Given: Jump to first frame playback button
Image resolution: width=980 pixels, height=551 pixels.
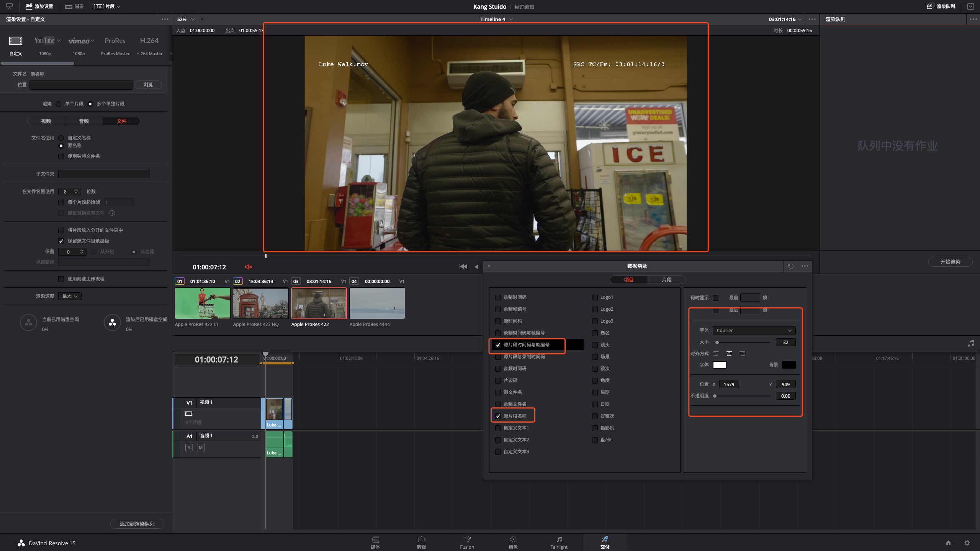Looking at the screenshot, I should [463, 266].
